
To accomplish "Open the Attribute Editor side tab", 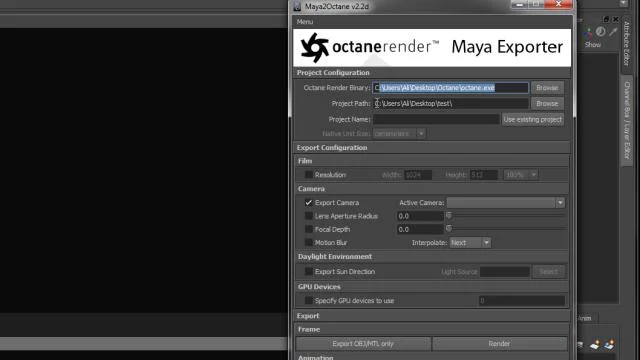I will tap(627, 44).
